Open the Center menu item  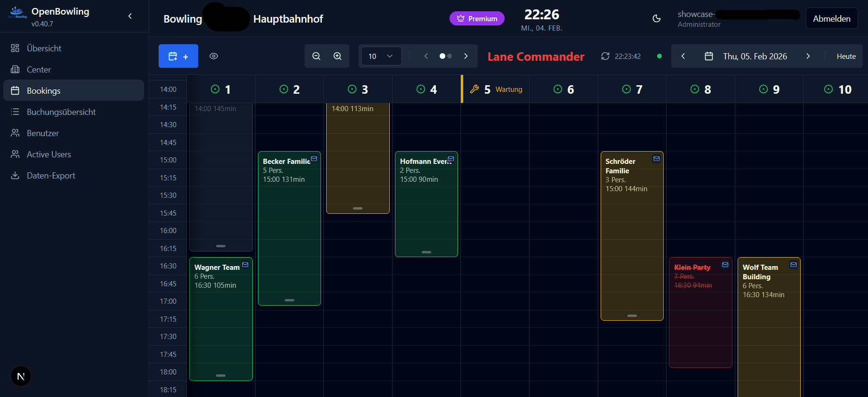(73, 69)
